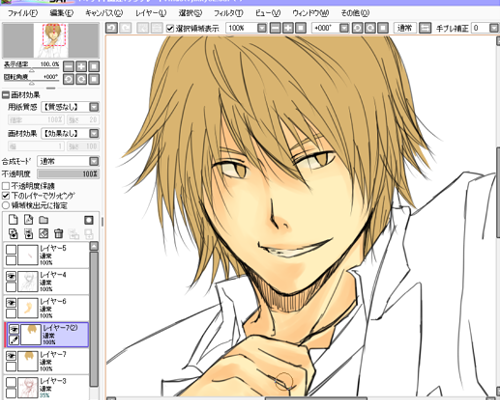Open その他(O) menu

click(355, 13)
